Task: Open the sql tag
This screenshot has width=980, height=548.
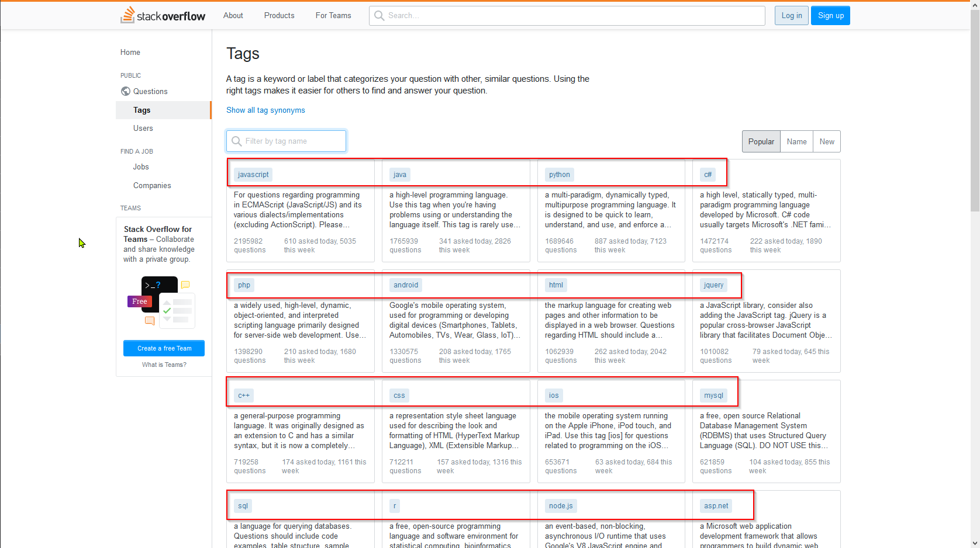Action: tap(243, 506)
